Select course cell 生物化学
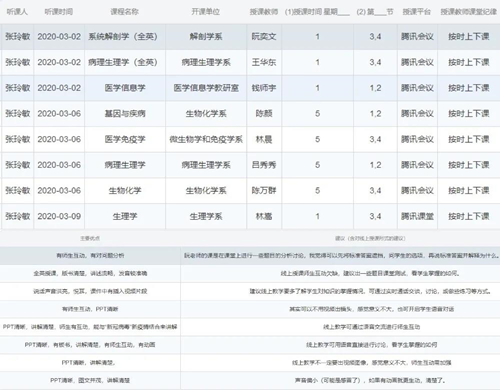Screen dimensions: 500x390 point(125,191)
